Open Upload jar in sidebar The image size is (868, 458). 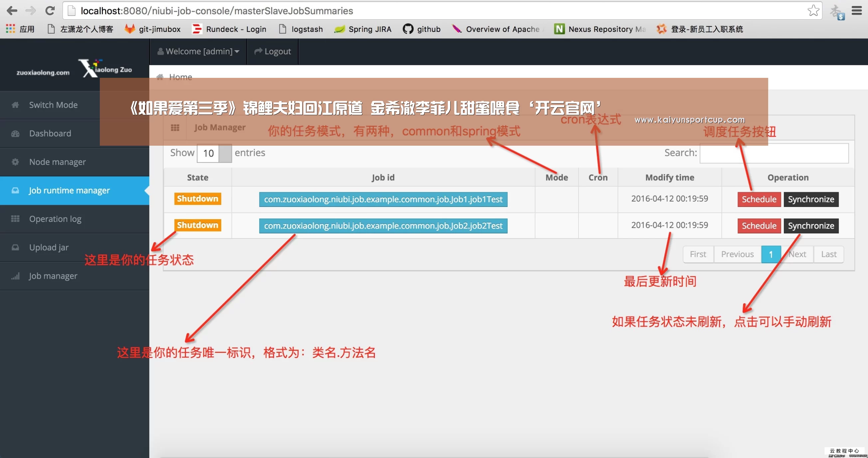pos(75,247)
